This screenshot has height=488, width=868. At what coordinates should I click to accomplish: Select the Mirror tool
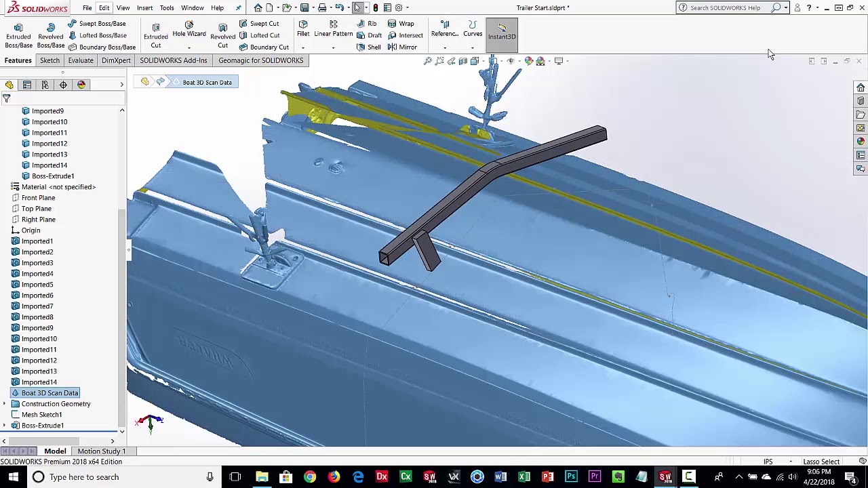tap(402, 47)
